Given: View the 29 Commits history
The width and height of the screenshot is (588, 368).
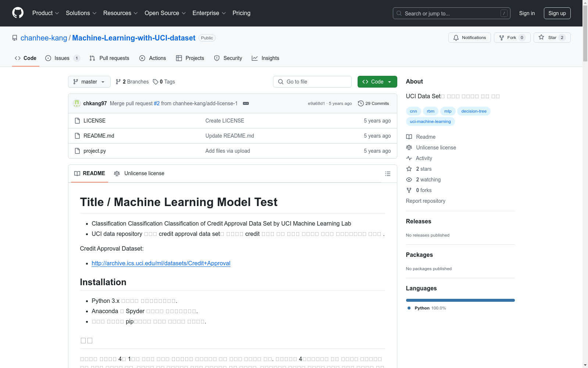Looking at the screenshot, I should coord(373,103).
